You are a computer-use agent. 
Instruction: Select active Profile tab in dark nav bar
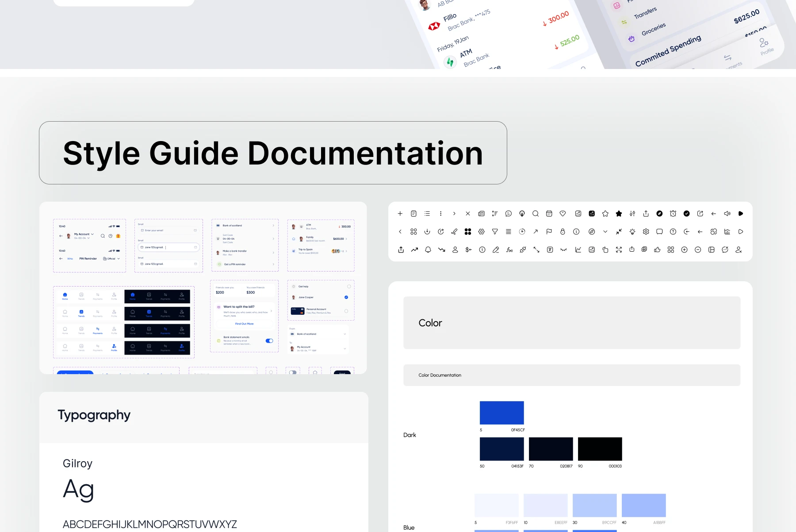click(182, 347)
